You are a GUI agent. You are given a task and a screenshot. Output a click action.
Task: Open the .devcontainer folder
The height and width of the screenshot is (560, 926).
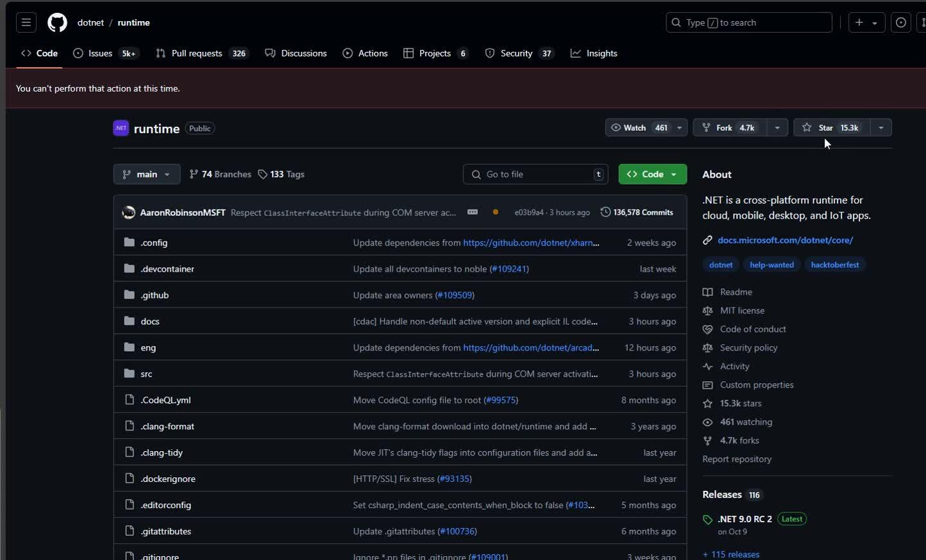point(167,269)
